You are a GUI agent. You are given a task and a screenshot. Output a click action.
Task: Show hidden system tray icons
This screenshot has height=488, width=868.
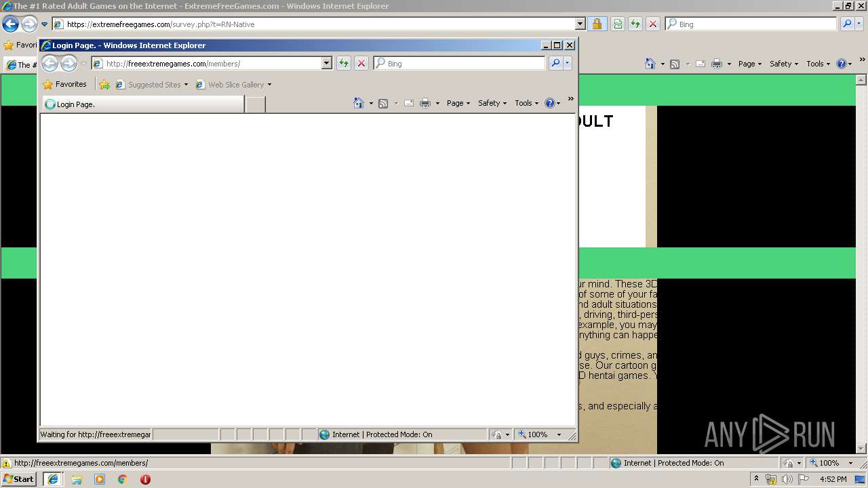[x=757, y=479]
